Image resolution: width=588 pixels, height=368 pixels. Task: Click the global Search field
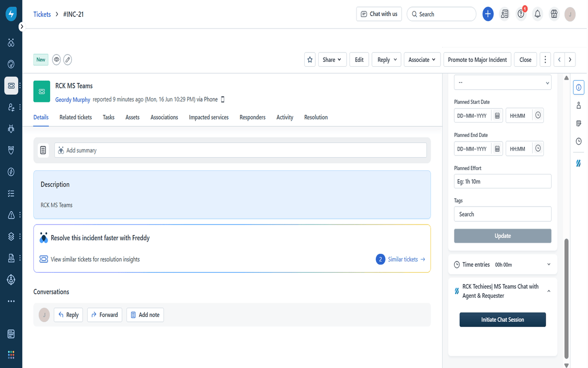tap(441, 14)
